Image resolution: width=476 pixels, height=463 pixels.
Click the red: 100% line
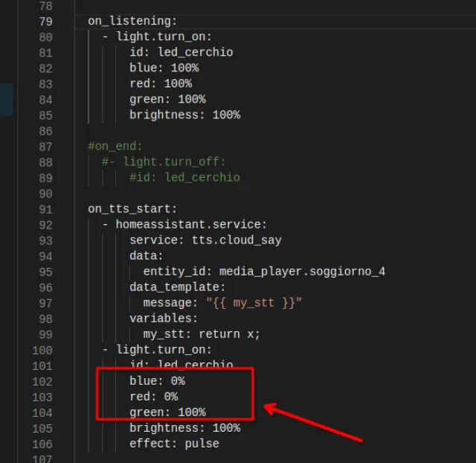point(160,83)
